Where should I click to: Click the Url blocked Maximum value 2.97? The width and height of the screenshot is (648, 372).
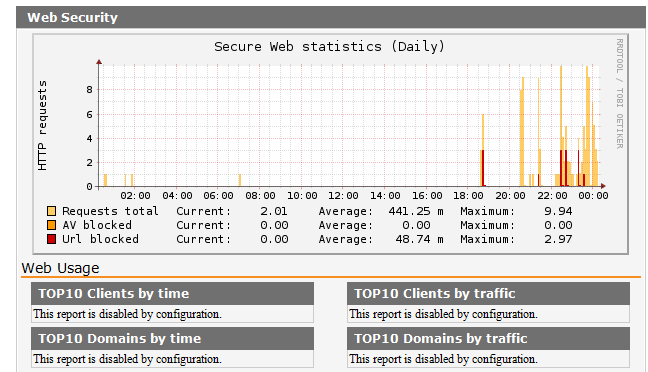[558, 239]
